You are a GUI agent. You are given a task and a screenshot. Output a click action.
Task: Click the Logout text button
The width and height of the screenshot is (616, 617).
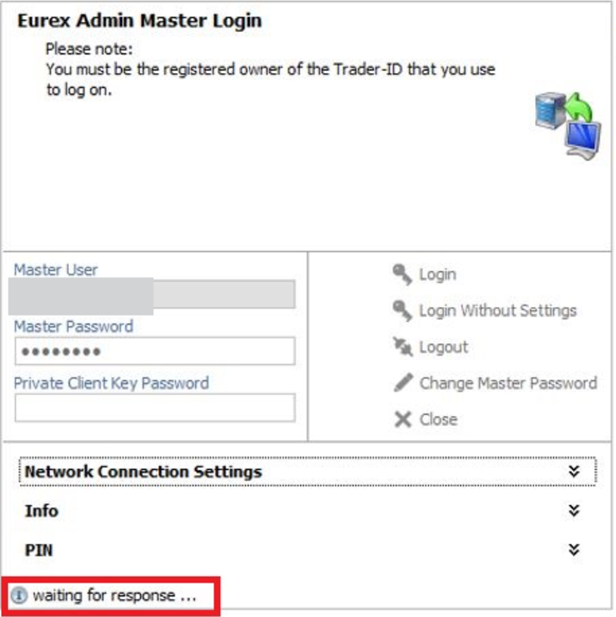point(443,347)
